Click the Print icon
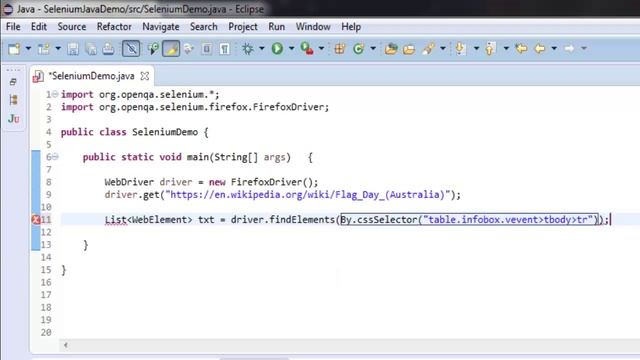Viewport: 640px width, 360px height. coord(108,49)
